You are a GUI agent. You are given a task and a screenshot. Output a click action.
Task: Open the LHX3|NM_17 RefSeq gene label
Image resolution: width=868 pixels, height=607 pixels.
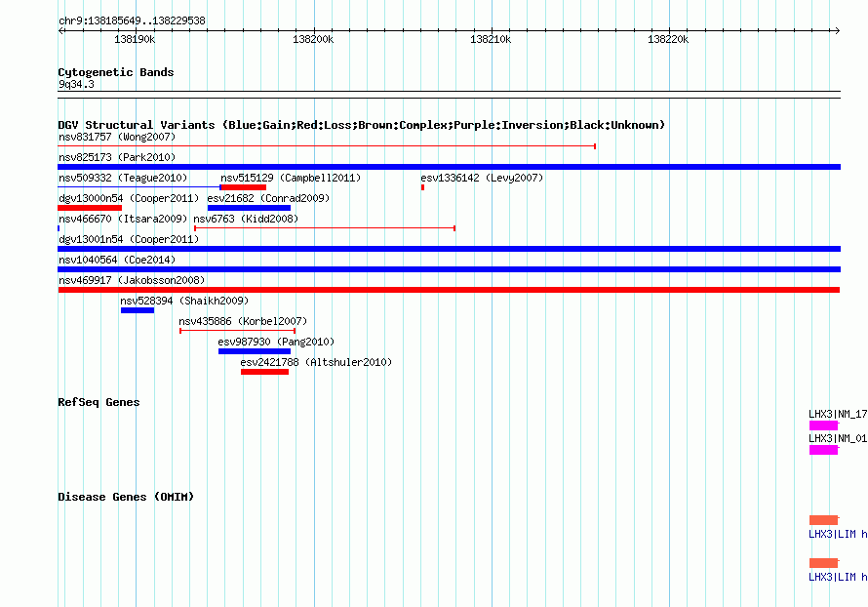[838, 415]
